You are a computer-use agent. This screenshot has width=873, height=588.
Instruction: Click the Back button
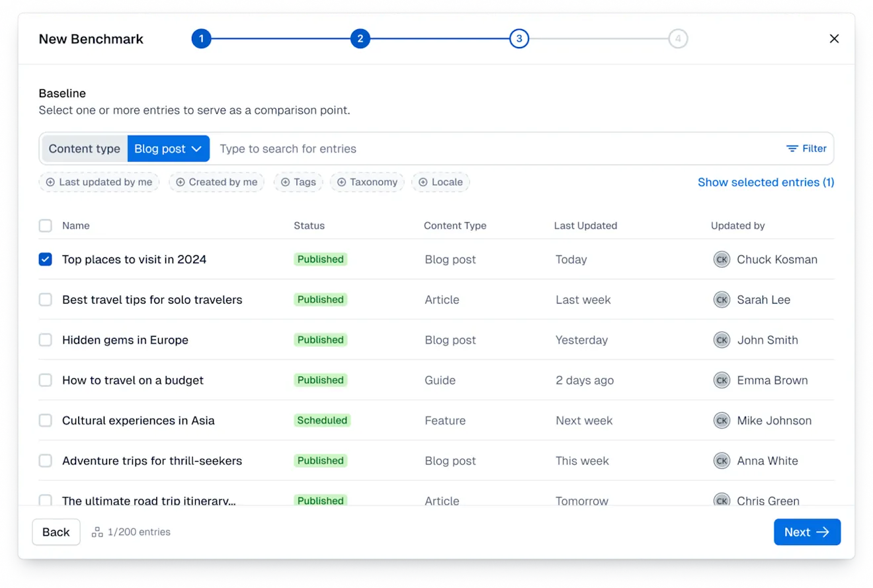pos(56,532)
